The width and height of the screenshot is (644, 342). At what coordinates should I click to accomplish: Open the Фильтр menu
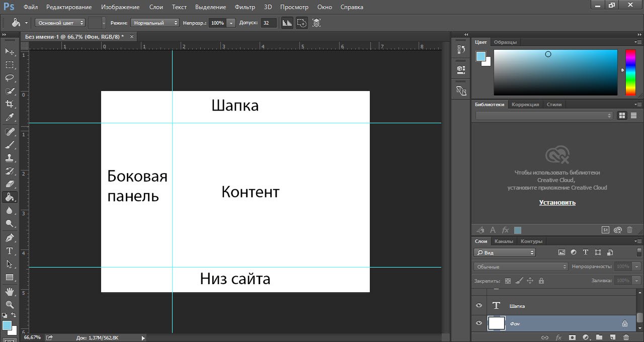pyautogui.click(x=245, y=7)
